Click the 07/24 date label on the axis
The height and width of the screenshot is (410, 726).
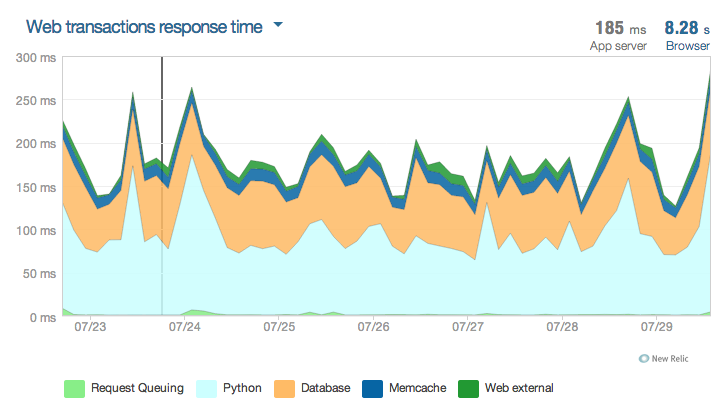[x=185, y=327]
